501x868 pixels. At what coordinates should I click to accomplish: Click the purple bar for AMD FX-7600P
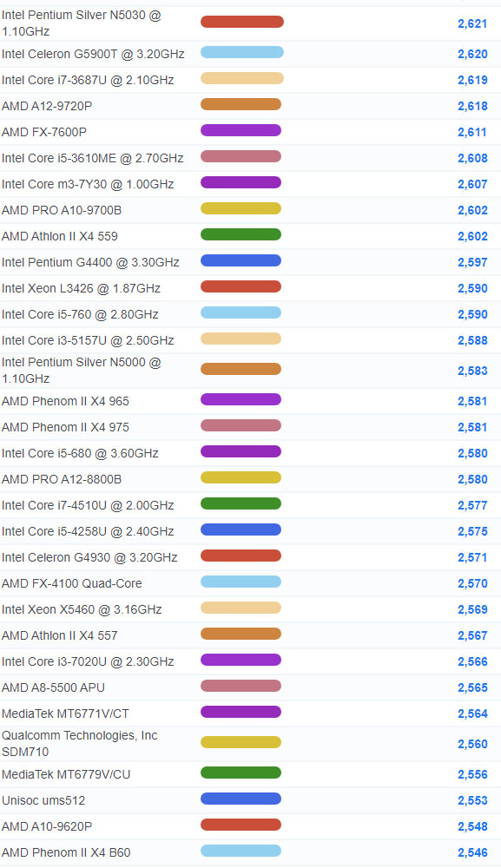(241, 130)
